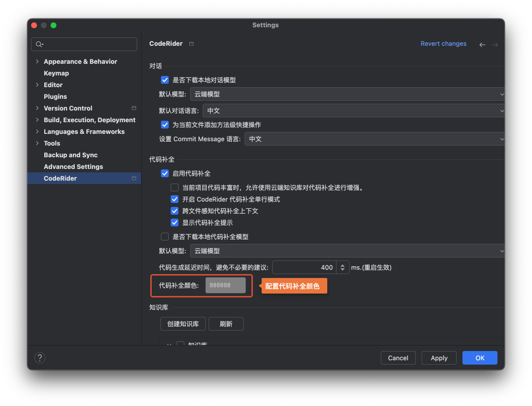
Task: Open 默认模型 dropdown under 对话 section
Action: [x=347, y=94]
